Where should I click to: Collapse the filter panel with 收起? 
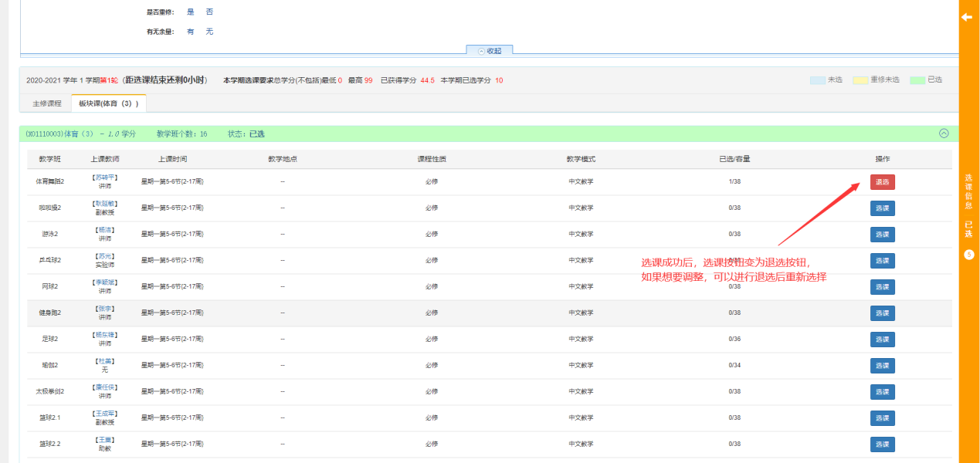click(x=490, y=51)
